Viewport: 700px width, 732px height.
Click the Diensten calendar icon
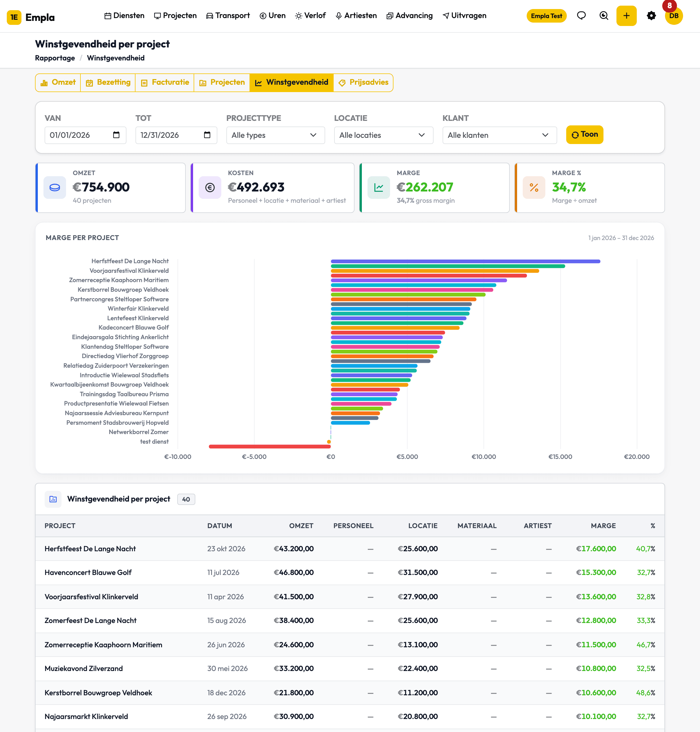pos(108,16)
